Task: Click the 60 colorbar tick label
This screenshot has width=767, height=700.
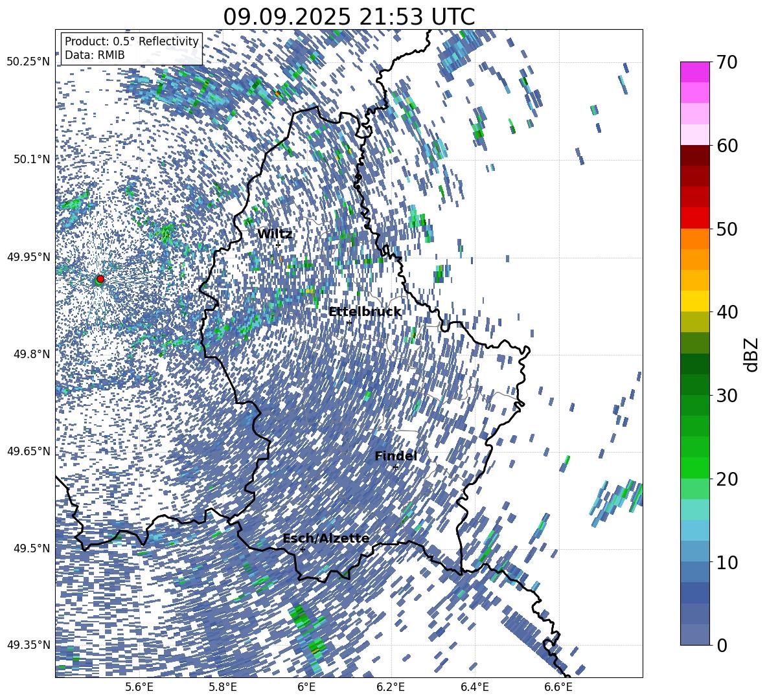Action: [x=727, y=146]
